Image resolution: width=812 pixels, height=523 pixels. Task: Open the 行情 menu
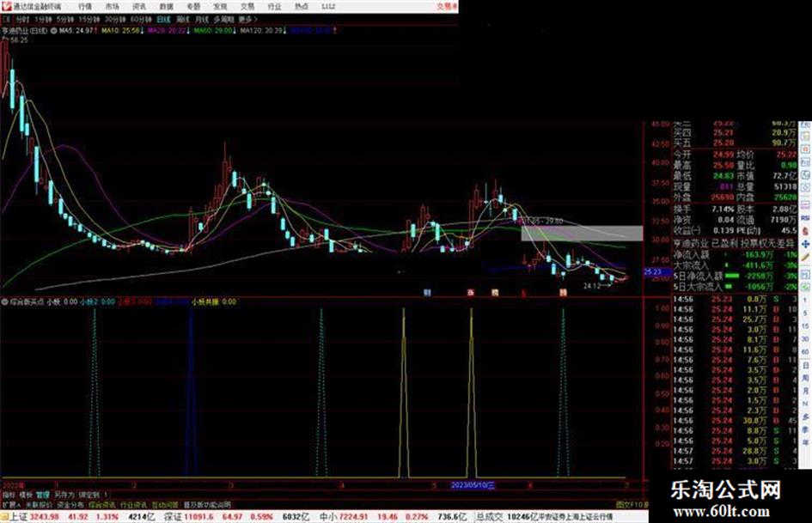click(85, 7)
